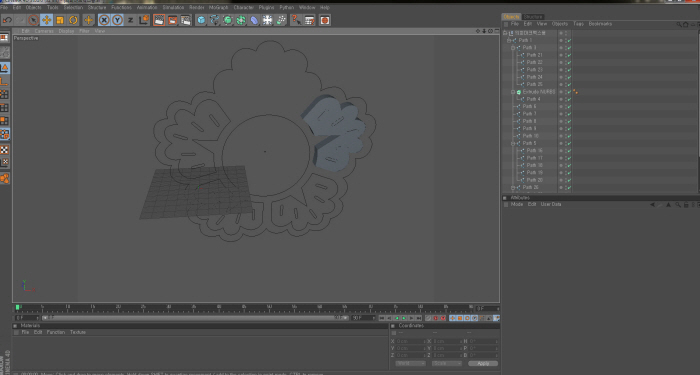The height and width of the screenshot is (375, 700).
Task: Select the Extrude NURBS object
Action: coord(539,92)
